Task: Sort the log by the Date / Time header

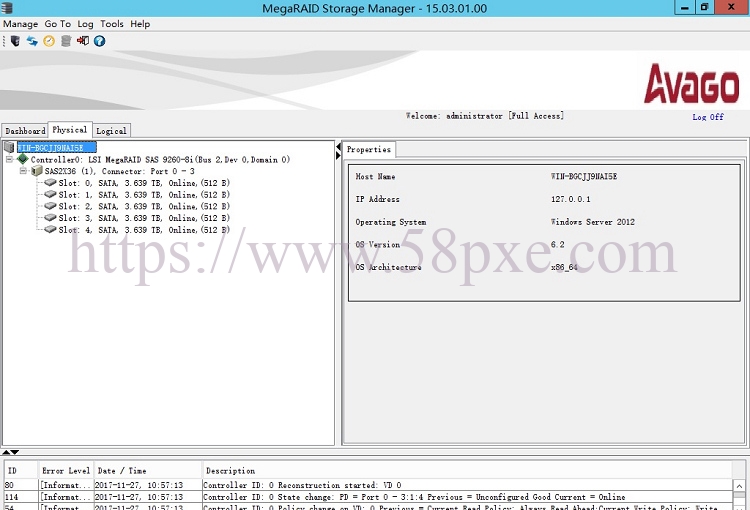Action: (148, 471)
